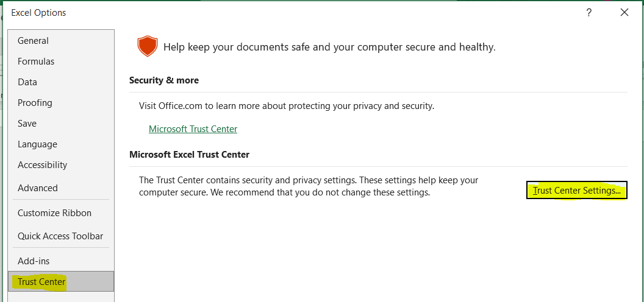Screen dimensions: 644x302
Task: Click the 'Microsoft Excel Trust Center' heading
Action: click(189, 155)
